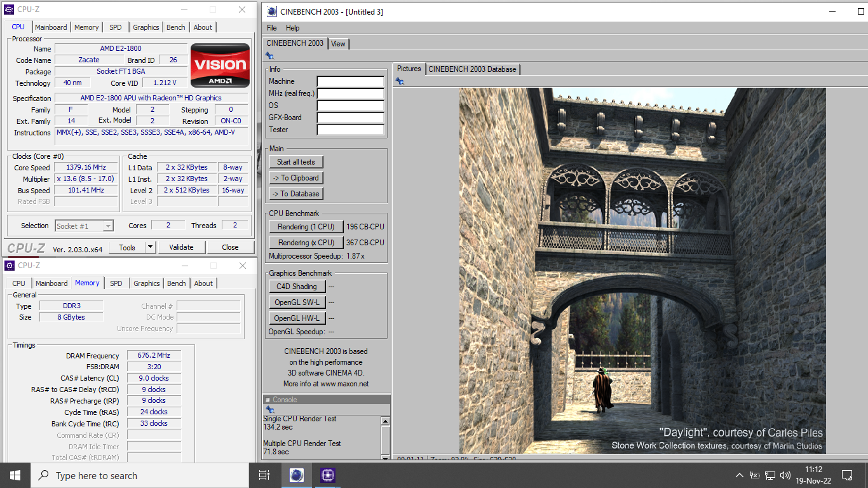Click 'x 13.6 (8.5 - 17.0)' Multiplier value
This screenshot has height=488, width=868.
pyautogui.click(x=86, y=179)
